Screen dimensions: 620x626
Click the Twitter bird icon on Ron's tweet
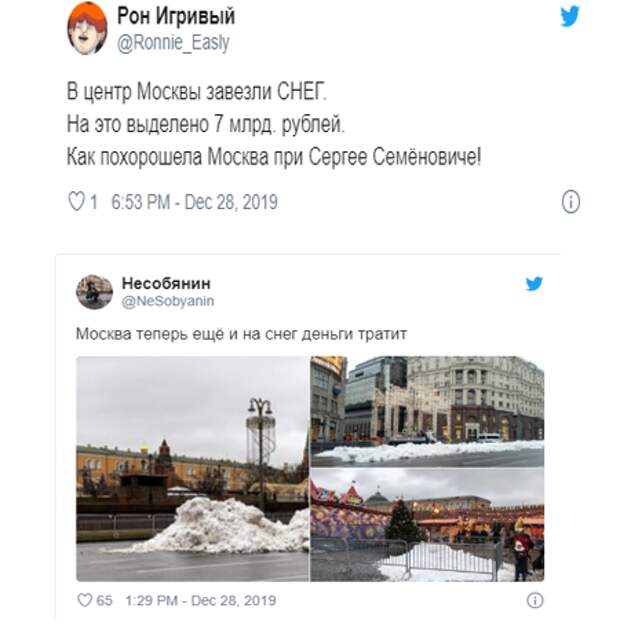point(570,17)
